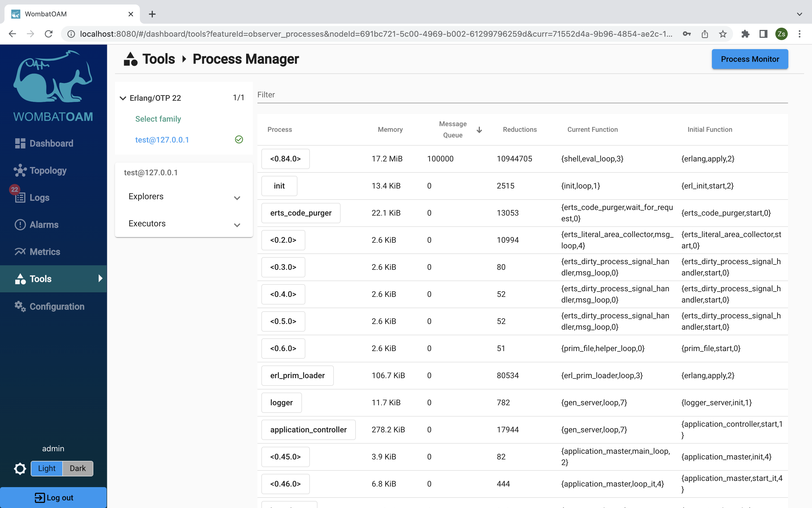Viewport: 812px width, 508px height.
Task: Go back in browser history
Action: pos(12,34)
